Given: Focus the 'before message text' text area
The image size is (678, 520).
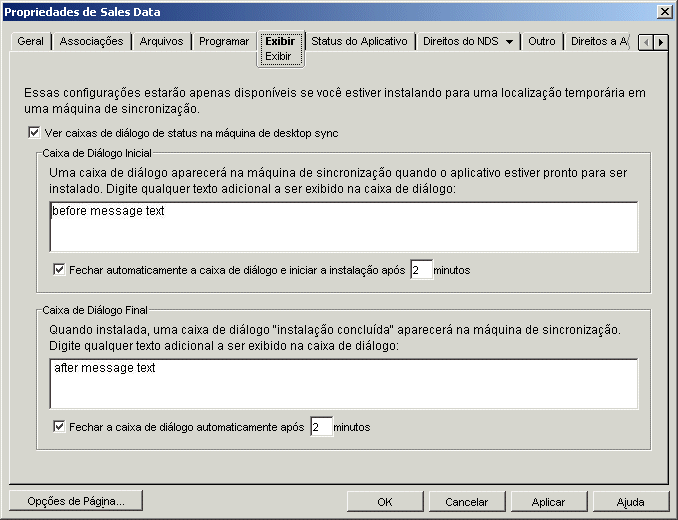Looking at the screenshot, I should point(344,227).
